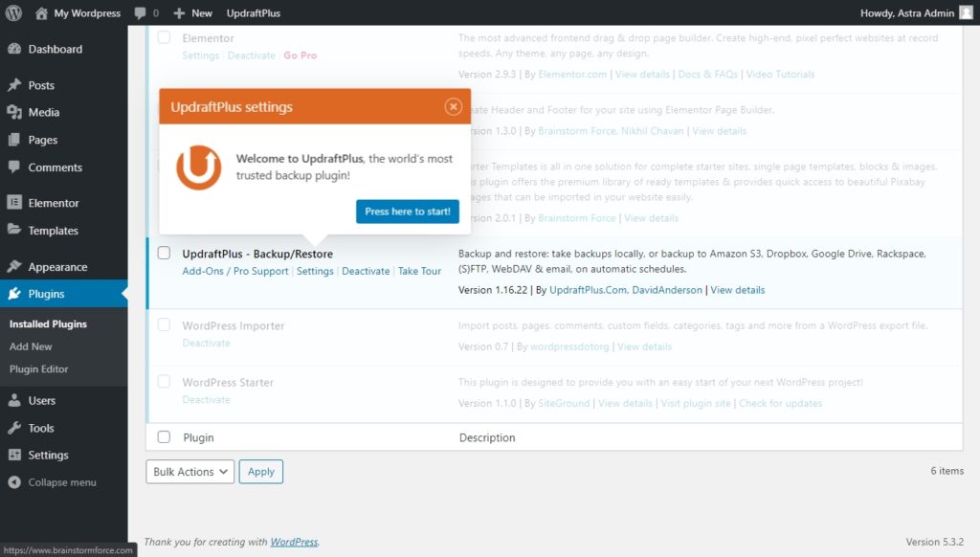980x557 pixels.
Task: Click the Take Tour link
Action: point(419,271)
